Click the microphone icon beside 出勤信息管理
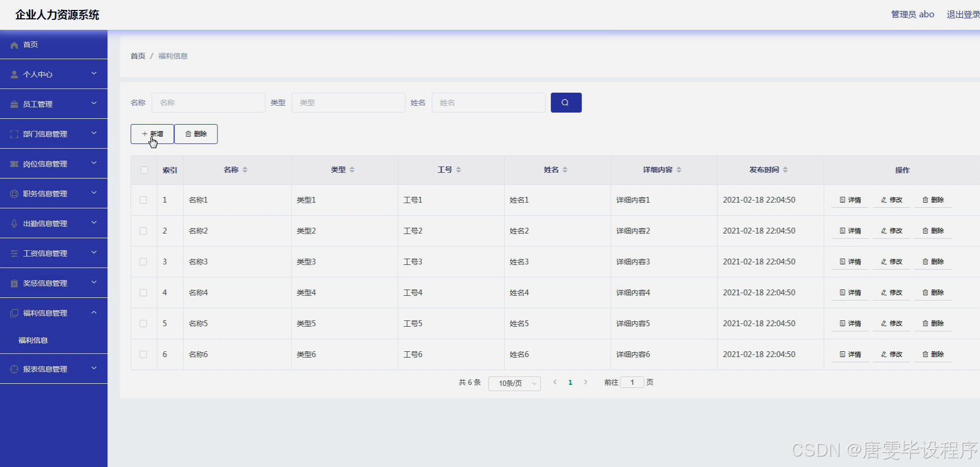The width and height of the screenshot is (980, 467). click(x=14, y=224)
